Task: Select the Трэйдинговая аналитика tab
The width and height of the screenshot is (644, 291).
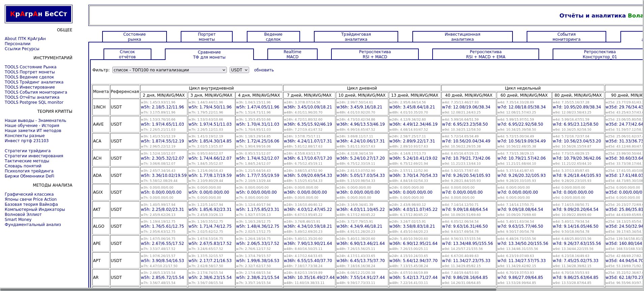Action: (356, 37)
